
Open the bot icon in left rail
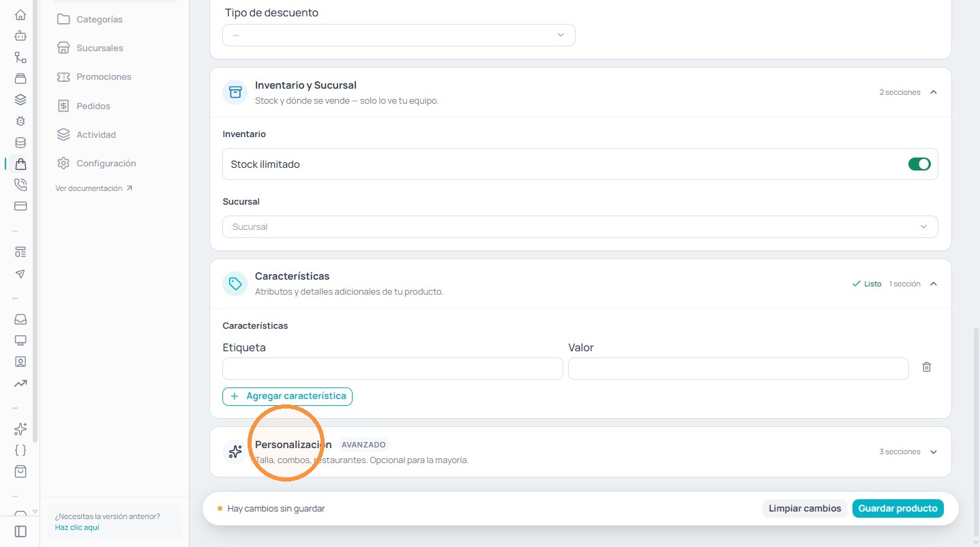click(x=20, y=35)
